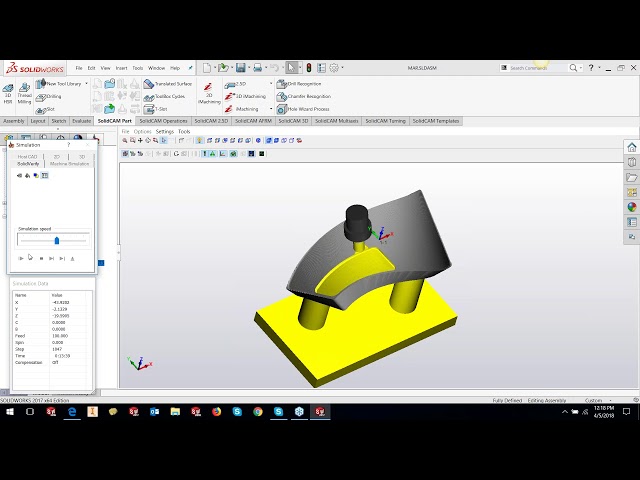Open Chrome from the Windows taskbar
Viewport: 640px width, 480px height.
[258, 412]
